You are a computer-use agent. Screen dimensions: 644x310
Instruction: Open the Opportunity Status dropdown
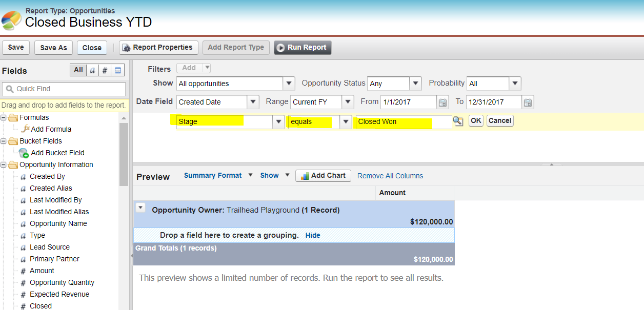point(415,84)
